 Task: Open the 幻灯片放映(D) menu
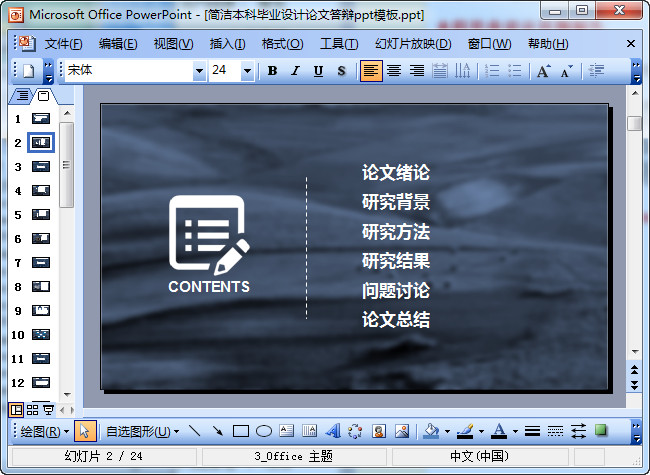coord(413,44)
